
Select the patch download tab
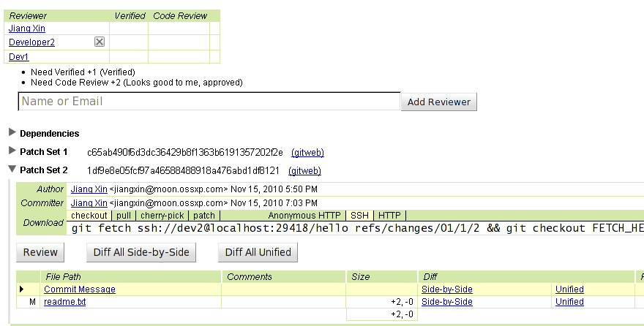[x=204, y=216]
